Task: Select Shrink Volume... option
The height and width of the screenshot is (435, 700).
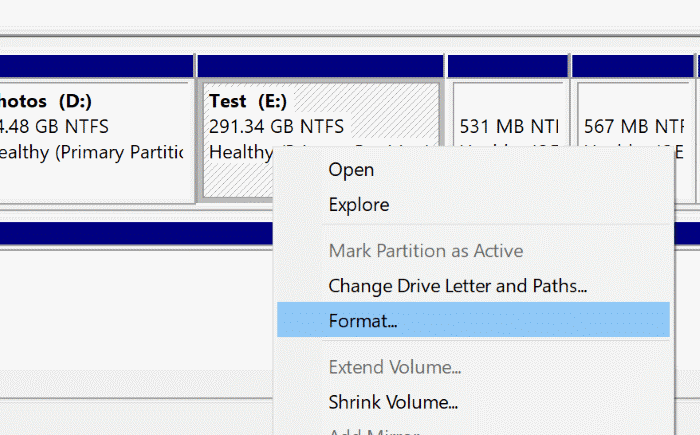Action: coord(473,402)
